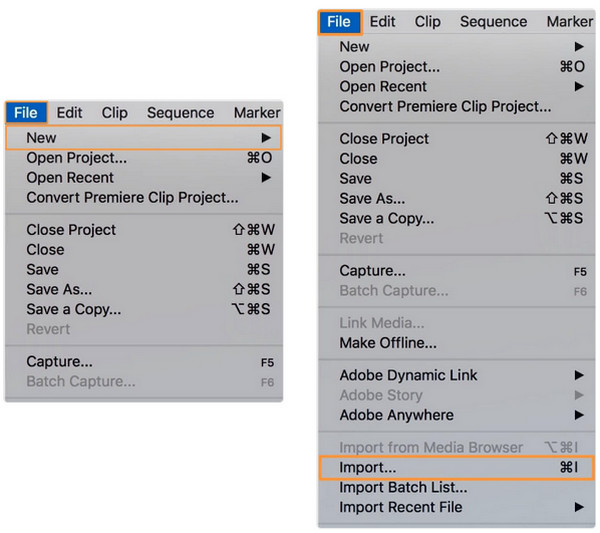
Task: Choose Save As in right File menu
Action: tap(457, 198)
